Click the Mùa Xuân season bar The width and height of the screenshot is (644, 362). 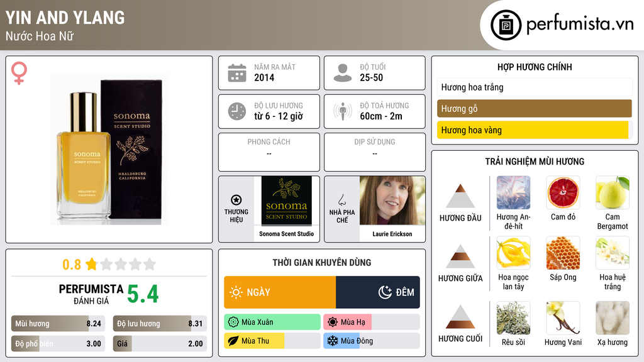[x=272, y=322]
